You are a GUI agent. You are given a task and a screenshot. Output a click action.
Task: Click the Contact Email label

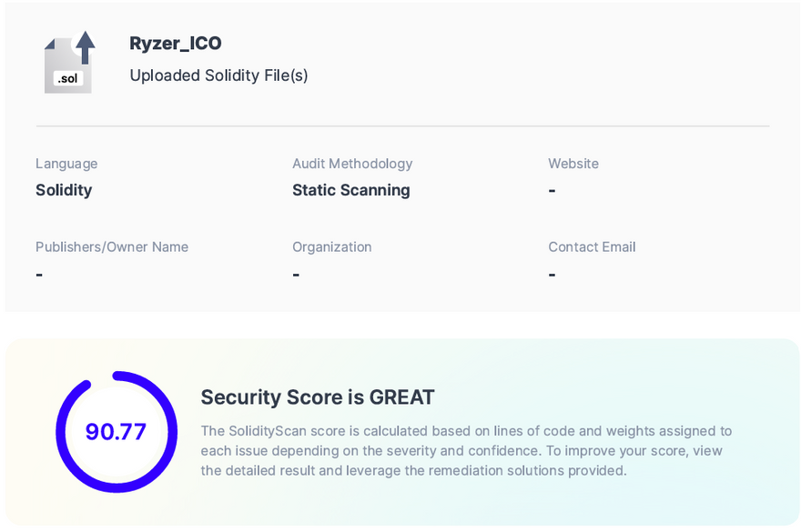pos(592,246)
